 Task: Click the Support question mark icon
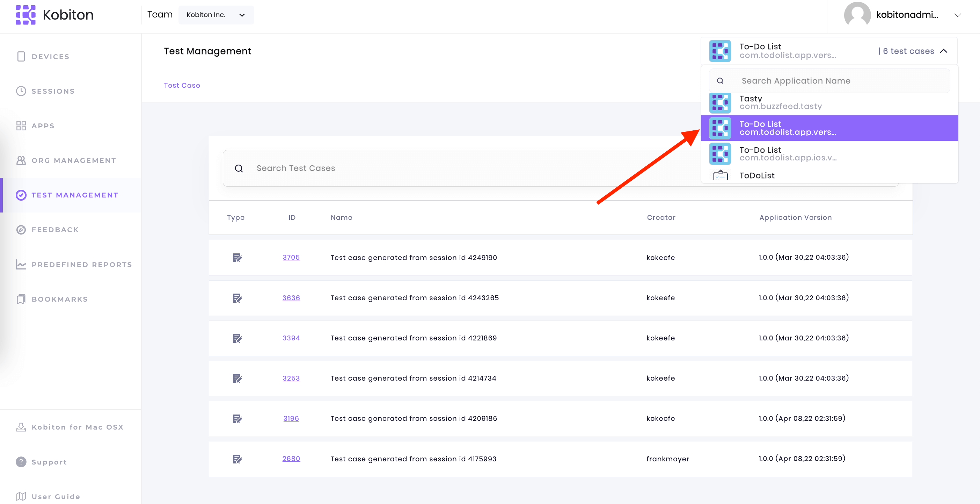click(x=21, y=462)
